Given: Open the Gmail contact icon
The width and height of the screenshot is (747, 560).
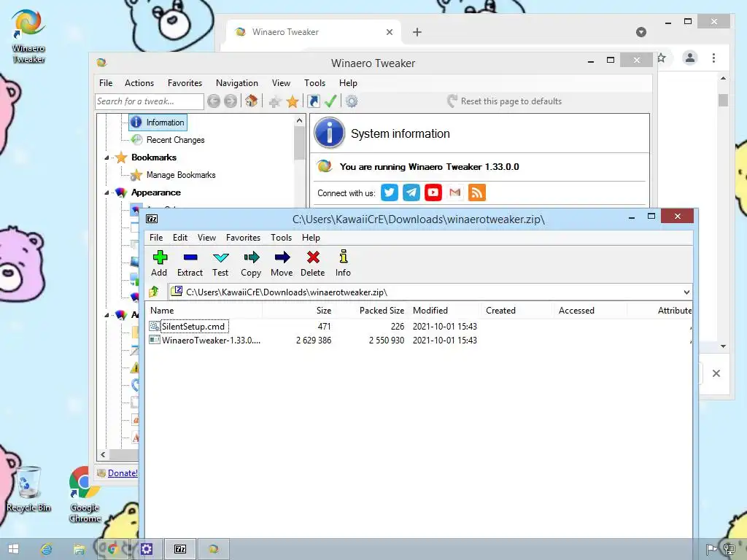Looking at the screenshot, I should point(455,192).
